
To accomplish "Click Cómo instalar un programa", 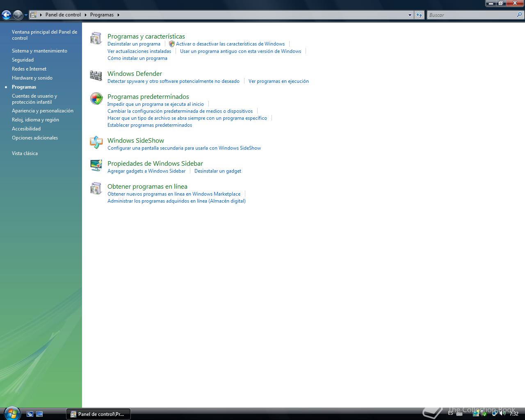I will (x=137, y=58).
